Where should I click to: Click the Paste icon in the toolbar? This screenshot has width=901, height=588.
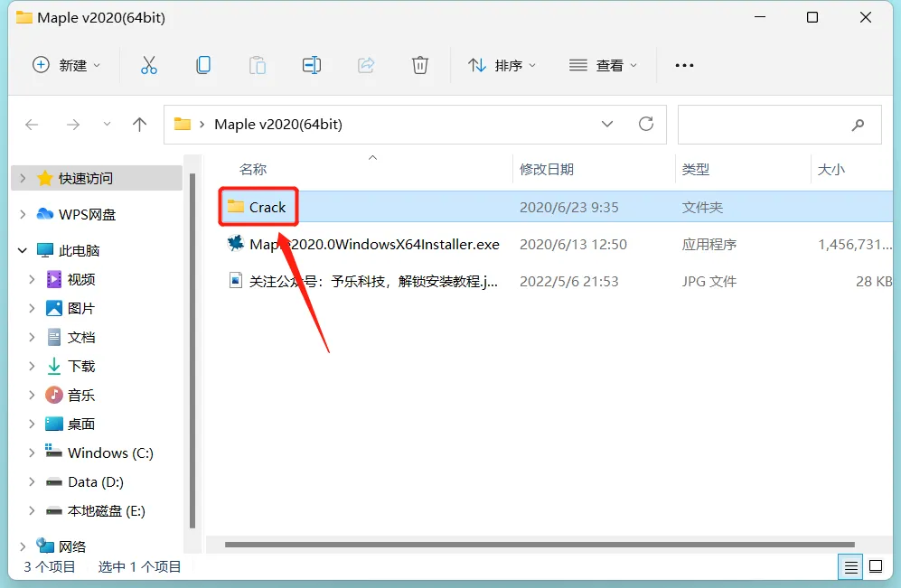point(258,64)
